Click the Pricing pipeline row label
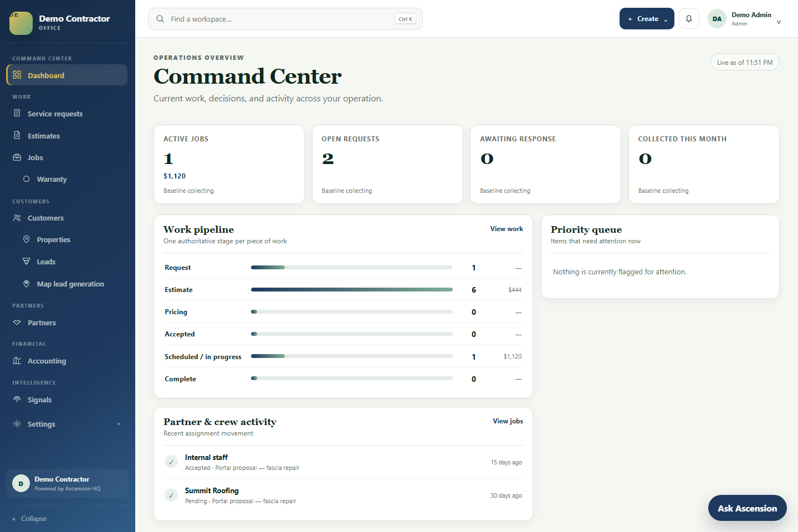The height and width of the screenshot is (532, 798). coord(176,312)
